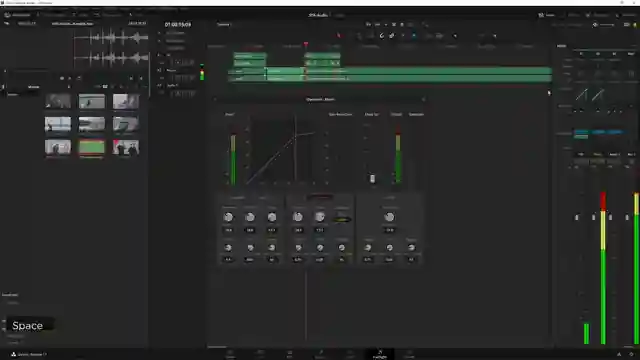The width and height of the screenshot is (640, 360).
Task: Select the last thumbnail in the bottom row
Action: [x=126, y=147]
